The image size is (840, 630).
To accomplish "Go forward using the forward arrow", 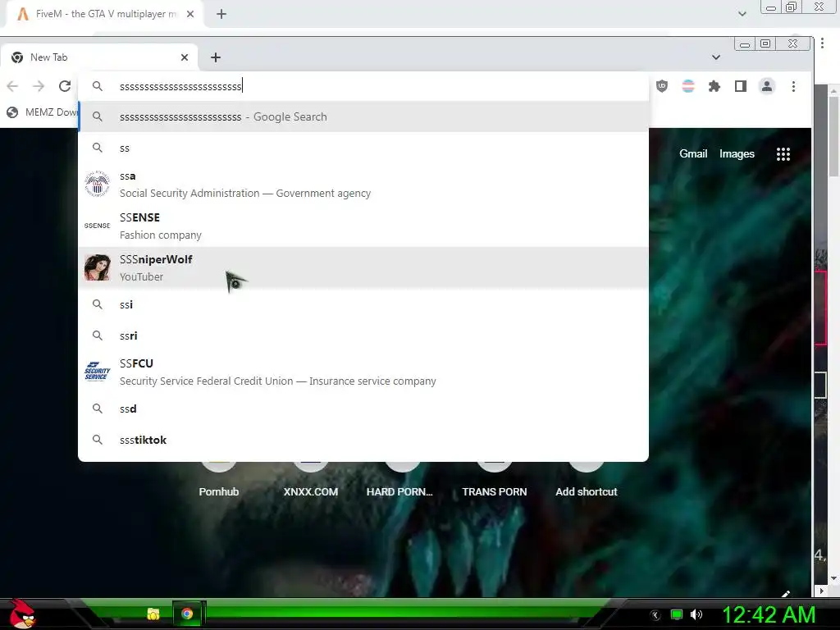I will coord(38,86).
